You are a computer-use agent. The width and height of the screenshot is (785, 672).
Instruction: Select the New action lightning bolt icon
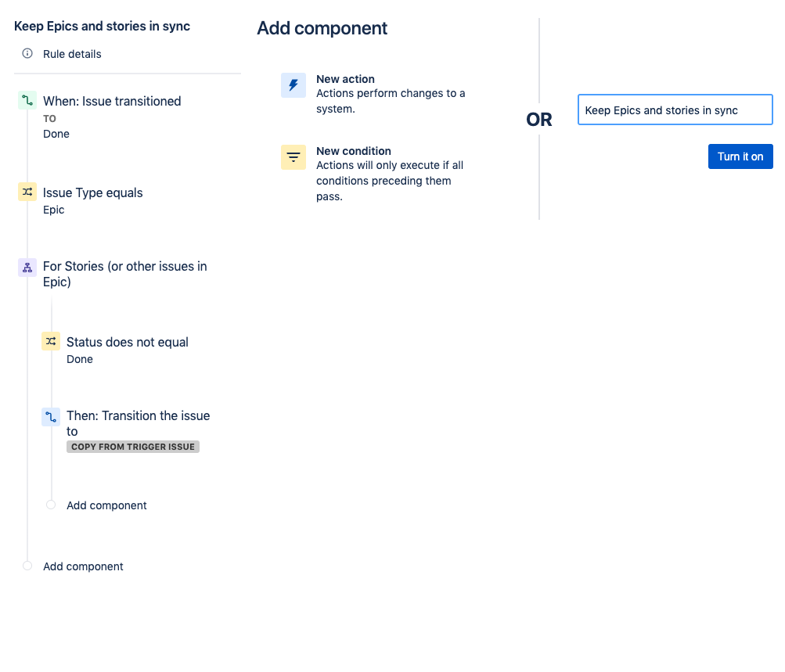[x=293, y=84]
